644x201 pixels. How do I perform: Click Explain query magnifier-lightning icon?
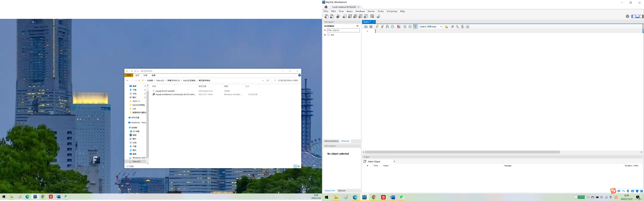click(387, 27)
